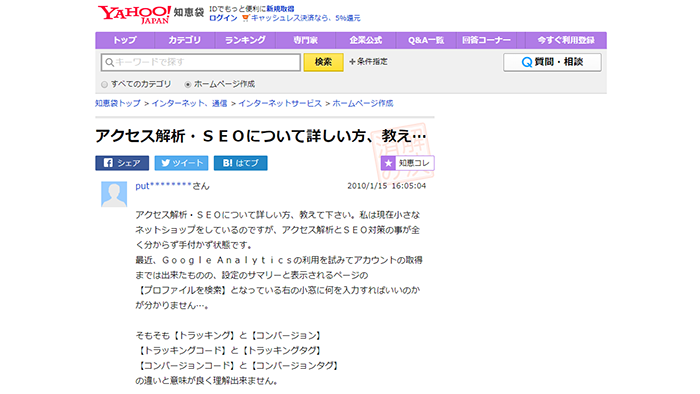The height and width of the screenshot is (394, 700).
Task: Open the user avatar of put********
Action: point(114,194)
